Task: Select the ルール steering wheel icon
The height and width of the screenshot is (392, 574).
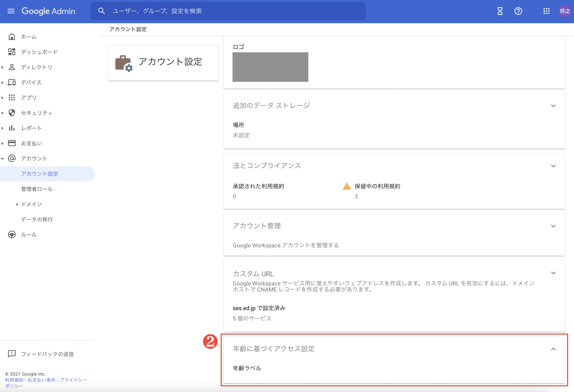Action: tap(12, 234)
